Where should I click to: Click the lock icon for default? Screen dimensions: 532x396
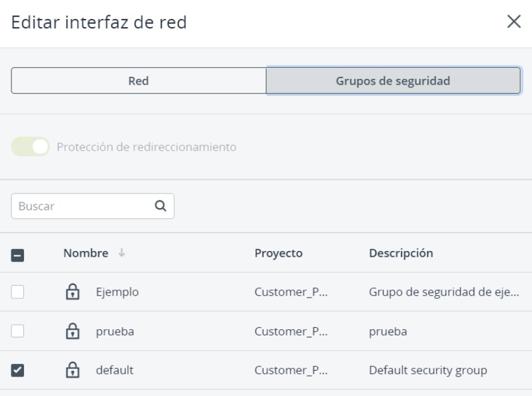tap(73, 370)
